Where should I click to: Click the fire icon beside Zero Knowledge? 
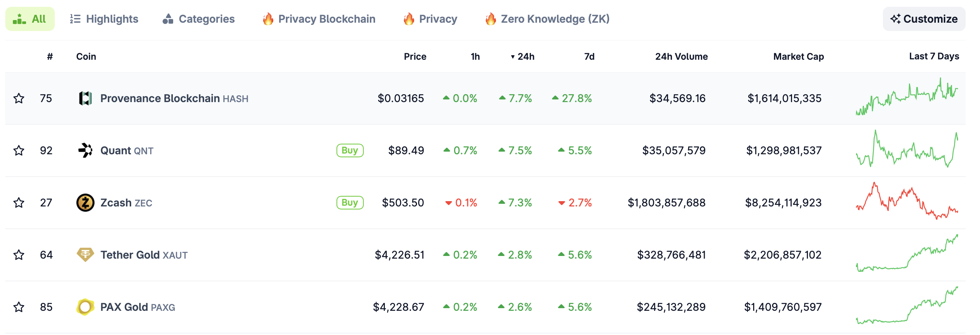pyautogui.click(x=490, y=19)
